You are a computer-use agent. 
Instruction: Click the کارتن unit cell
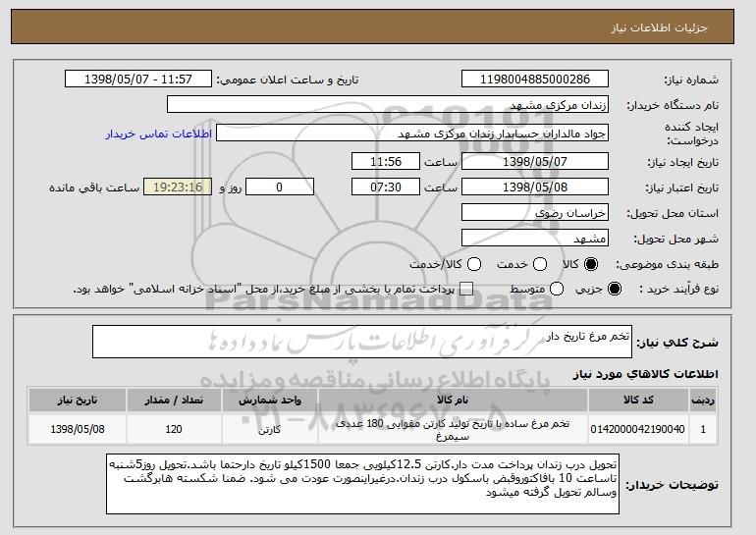pos(270,429)
